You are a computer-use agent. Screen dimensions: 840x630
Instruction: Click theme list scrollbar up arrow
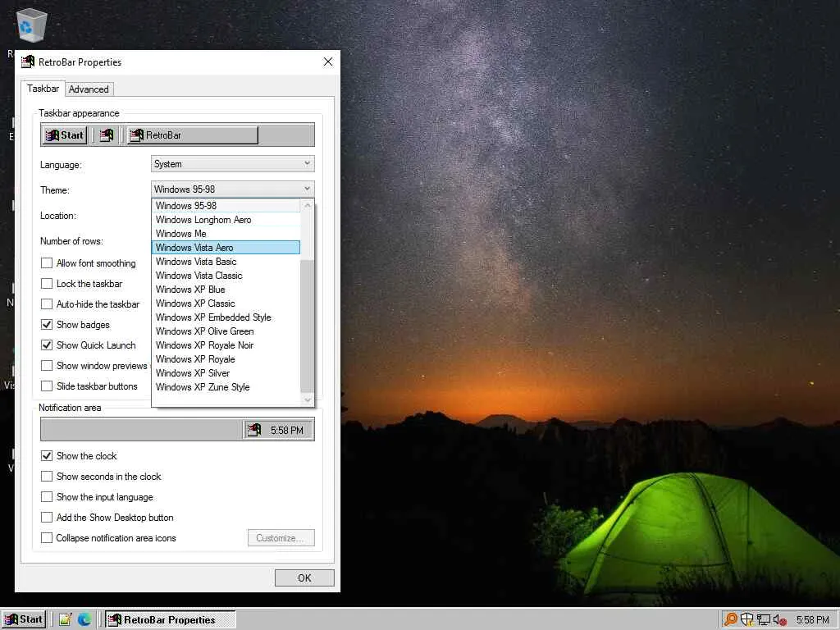(x=308, y=206)
